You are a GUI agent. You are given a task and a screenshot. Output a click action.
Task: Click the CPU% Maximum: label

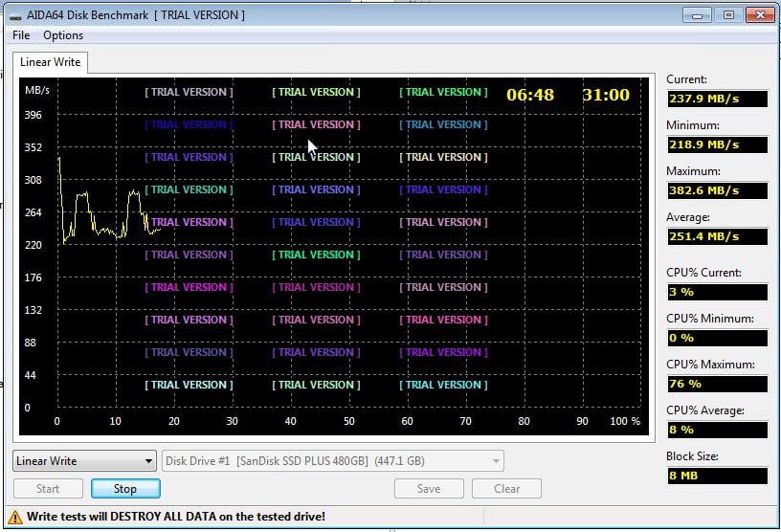[710, 365]
